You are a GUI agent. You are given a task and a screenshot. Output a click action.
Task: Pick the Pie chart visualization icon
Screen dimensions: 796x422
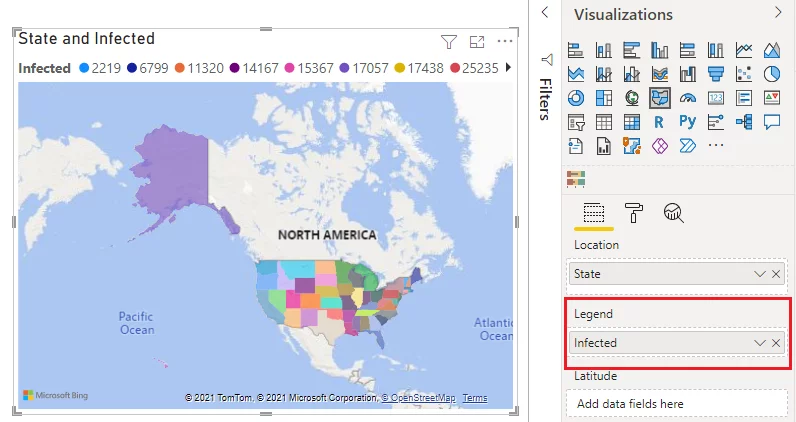coord(772,74)
